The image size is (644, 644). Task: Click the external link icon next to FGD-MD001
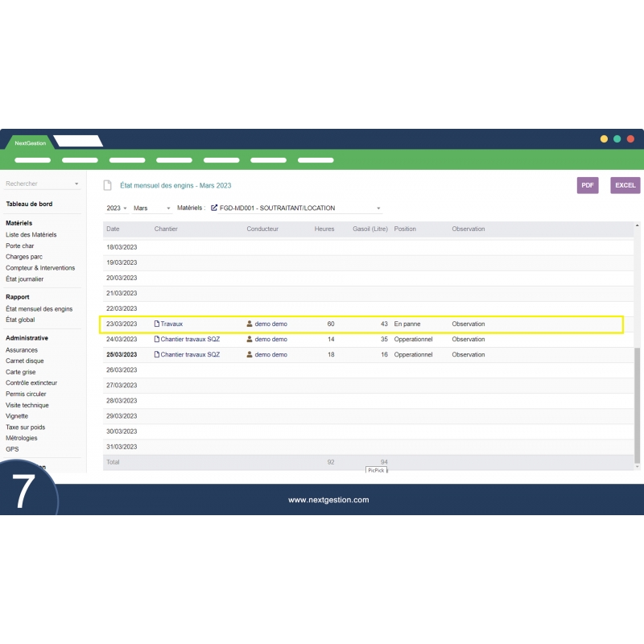[214, 208]
